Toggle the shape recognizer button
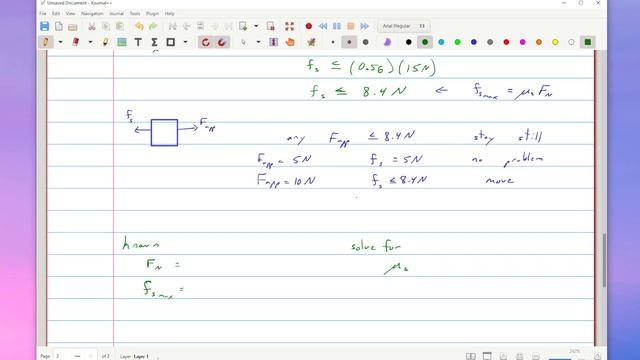Screen dimensions: 640x360 [x=205, y=42]
